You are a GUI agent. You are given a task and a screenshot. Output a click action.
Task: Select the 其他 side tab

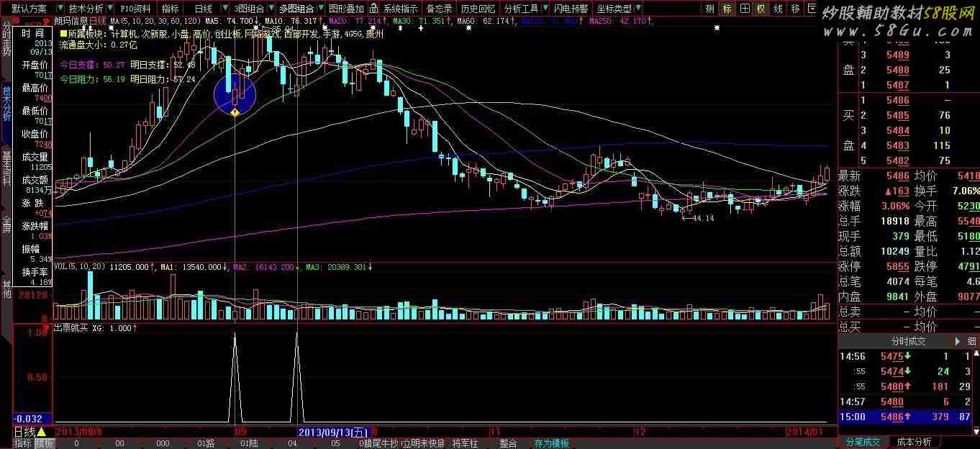coord(6,289)
